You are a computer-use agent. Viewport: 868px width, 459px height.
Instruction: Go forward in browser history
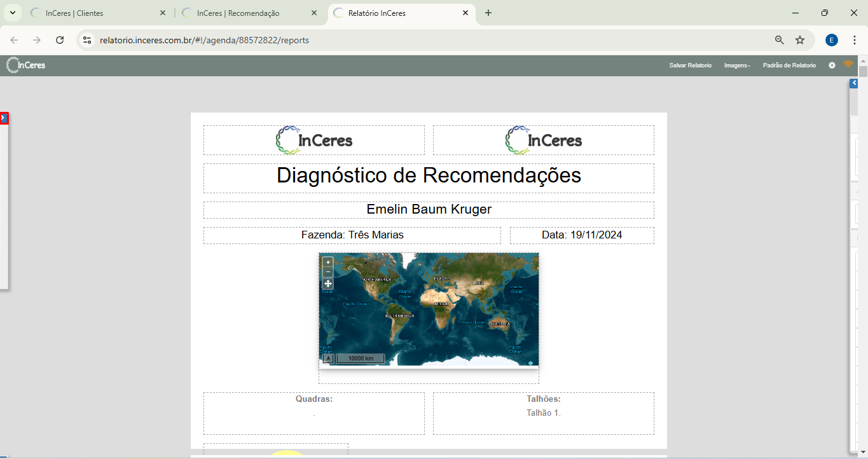(x=37, y=40)
